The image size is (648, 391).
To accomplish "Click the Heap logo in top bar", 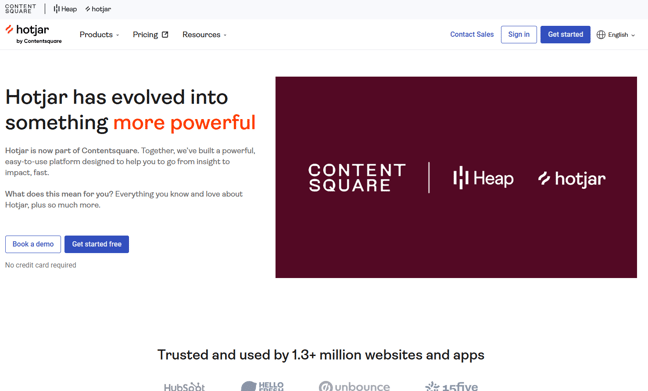I will [65, 9].
